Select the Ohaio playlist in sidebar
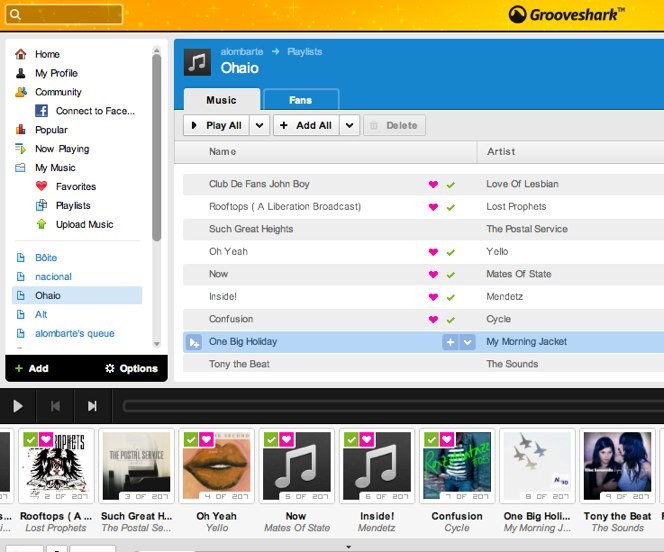The height and width of the screenshot is (552, 664). pyautogui.click(x=77, y=295)
